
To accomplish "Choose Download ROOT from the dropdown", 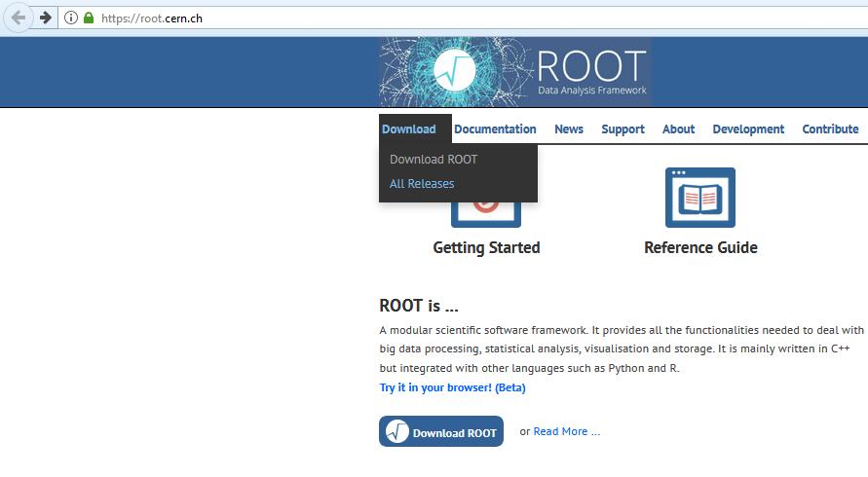I will pyautogui.click(x=434, y=160).
